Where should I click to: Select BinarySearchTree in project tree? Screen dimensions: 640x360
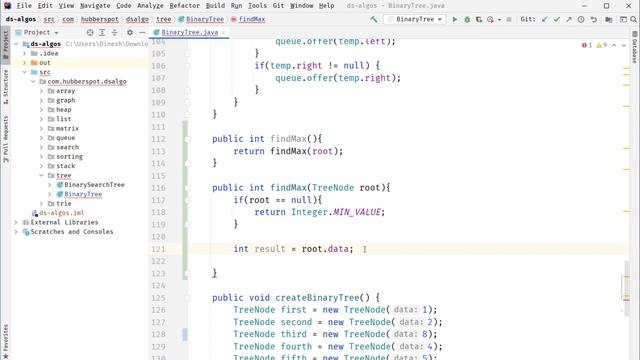(x=94, y=184)
